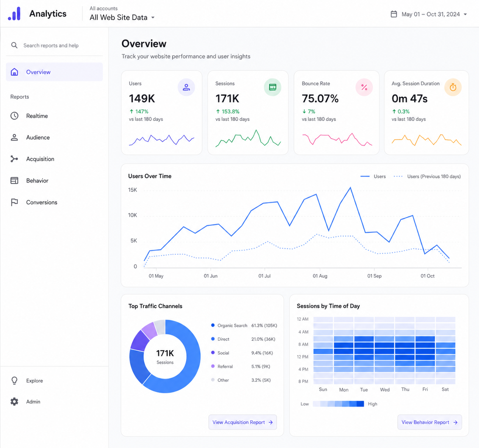Click the Analytics title text

(48, 14)
